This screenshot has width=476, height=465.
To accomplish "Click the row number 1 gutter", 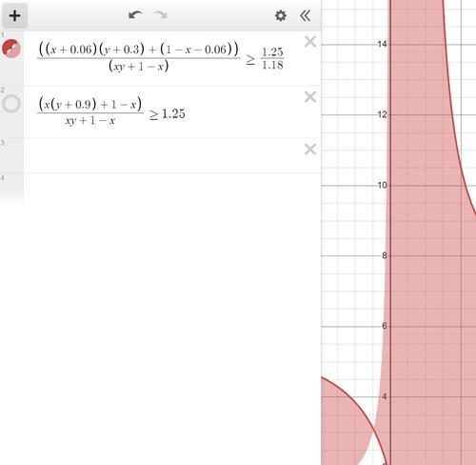I will 3,34.
